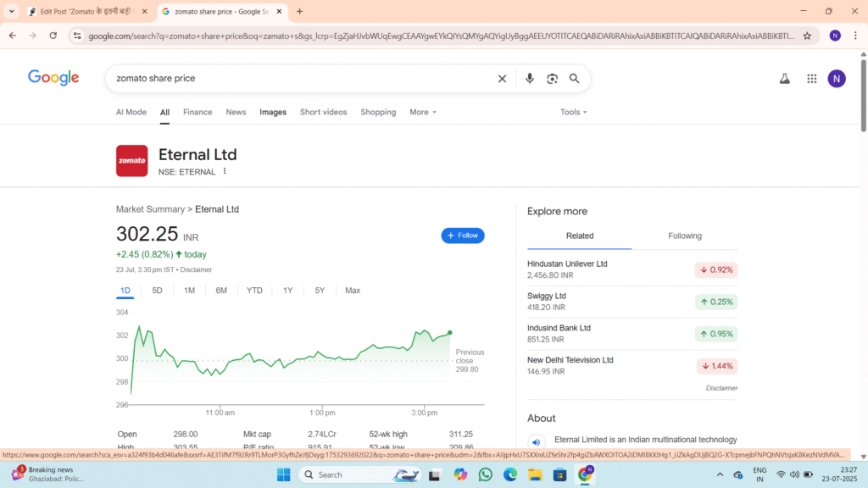Open the Tools dropdown
The height and width of the screenshot is (488, 868).
coord(573,112)
